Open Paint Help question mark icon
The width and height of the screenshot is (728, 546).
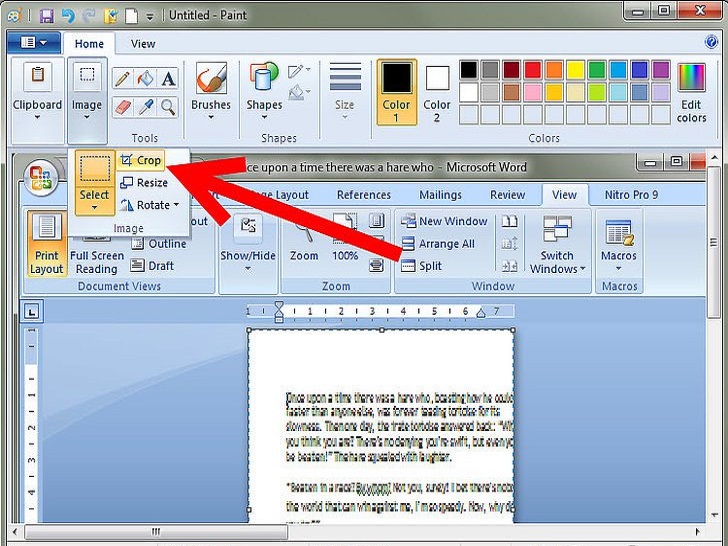(711, 42)
